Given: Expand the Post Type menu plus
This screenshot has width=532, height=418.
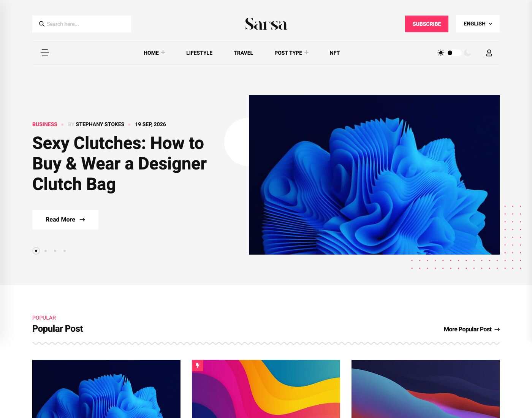Looking at the screenshot, I should pos(306,52).
